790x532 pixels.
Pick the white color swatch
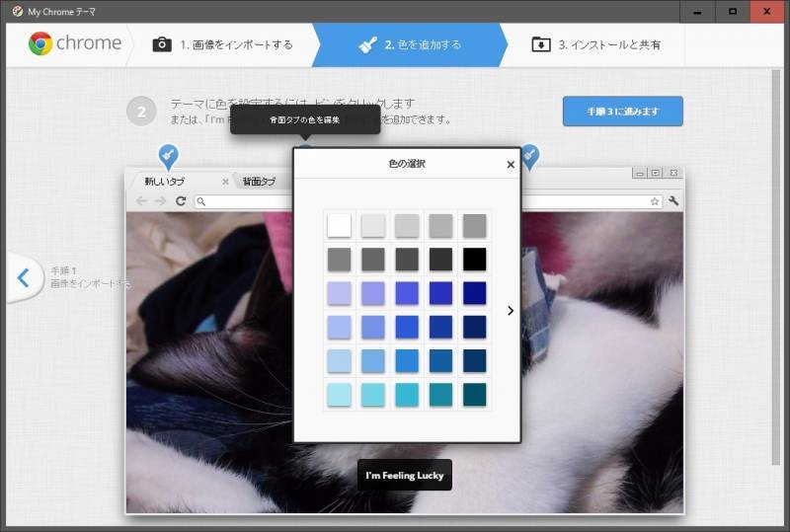coord(339,225)
